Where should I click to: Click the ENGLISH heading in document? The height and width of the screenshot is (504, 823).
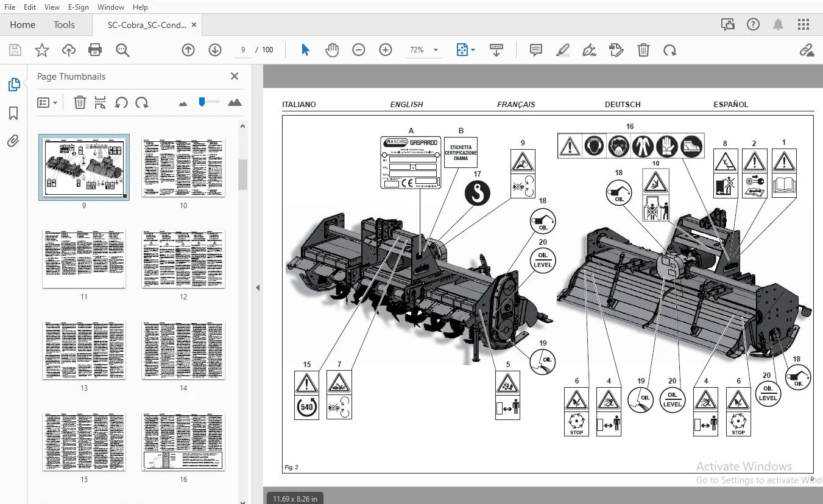tap(406, 104)
